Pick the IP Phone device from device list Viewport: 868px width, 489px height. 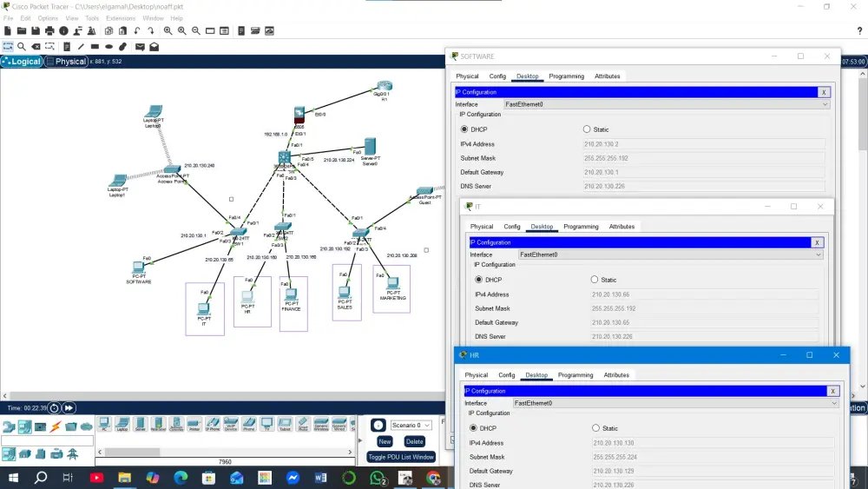tap(213, 424)
